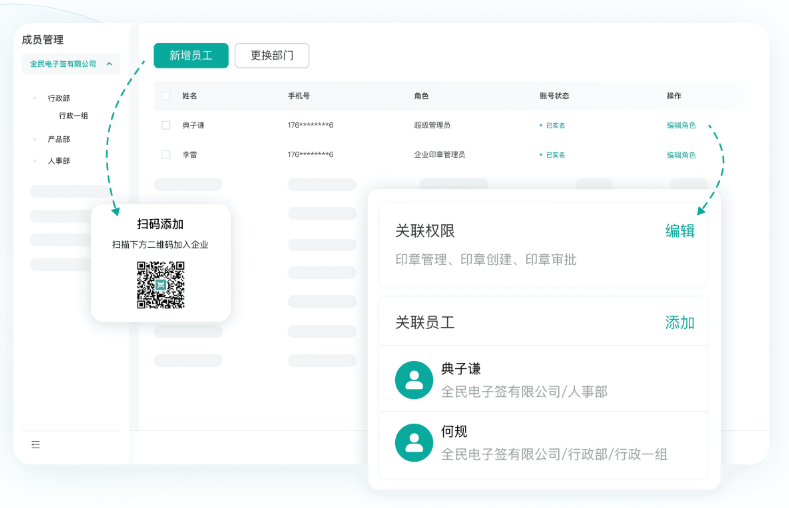Screen dimensions: 789x508
Task: Click 添加 next to 关联员工
Action: tap(680, 322)
